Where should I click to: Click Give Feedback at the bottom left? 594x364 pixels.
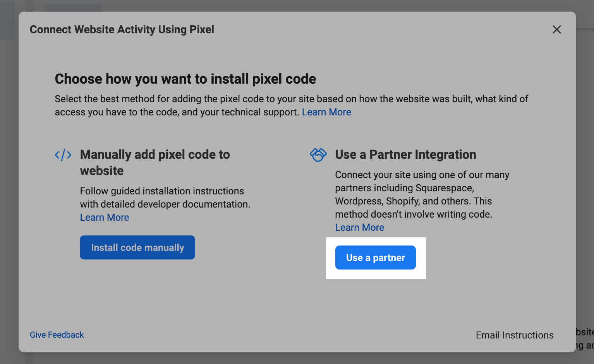click(57, 335)
